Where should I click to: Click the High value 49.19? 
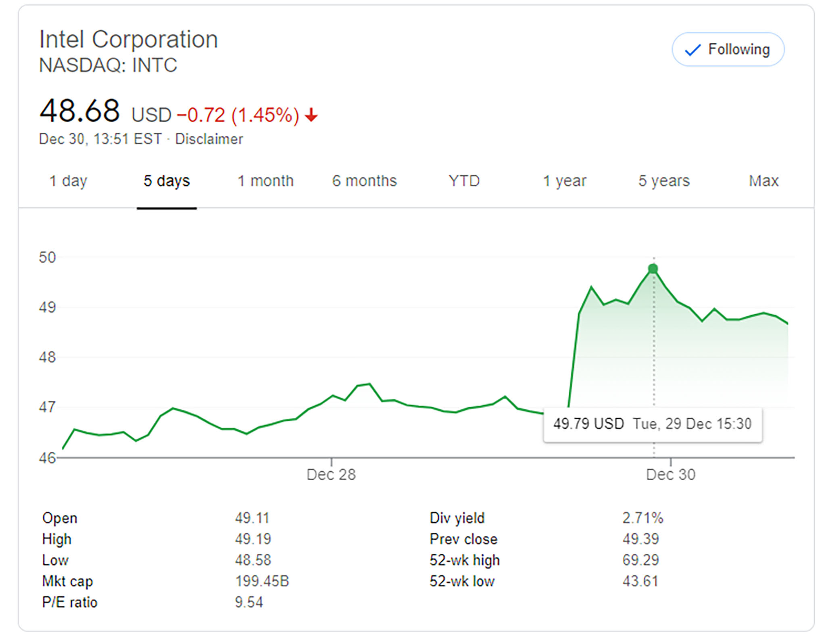253,539
